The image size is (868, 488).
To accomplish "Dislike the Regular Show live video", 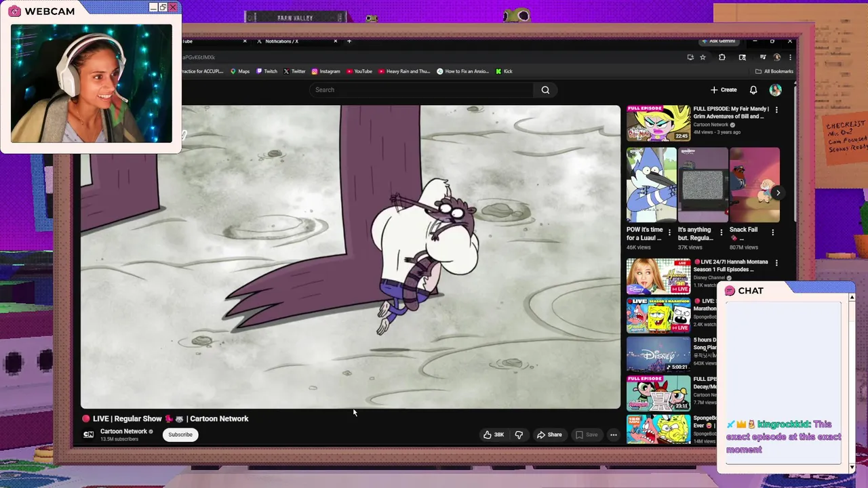I will 519,434.
